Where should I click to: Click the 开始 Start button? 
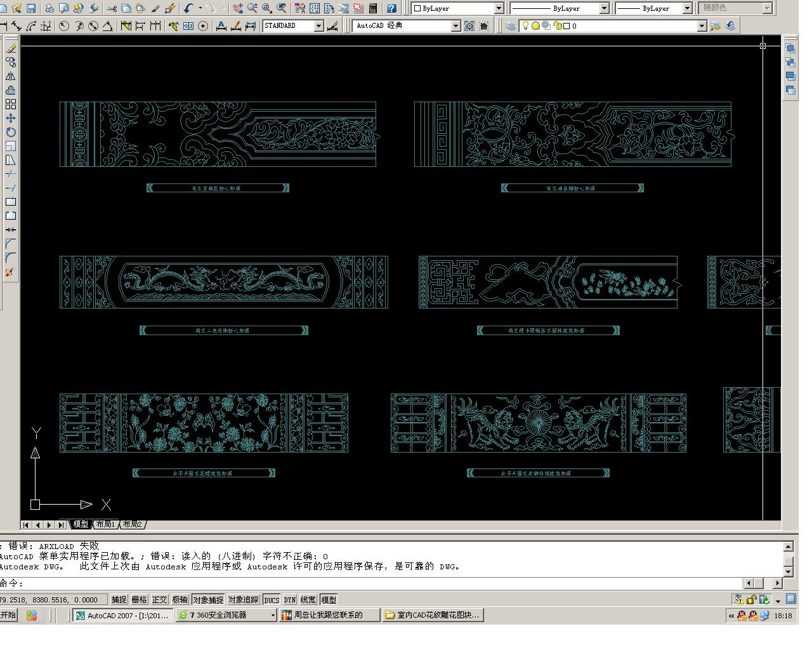click(x=8, y=615)
